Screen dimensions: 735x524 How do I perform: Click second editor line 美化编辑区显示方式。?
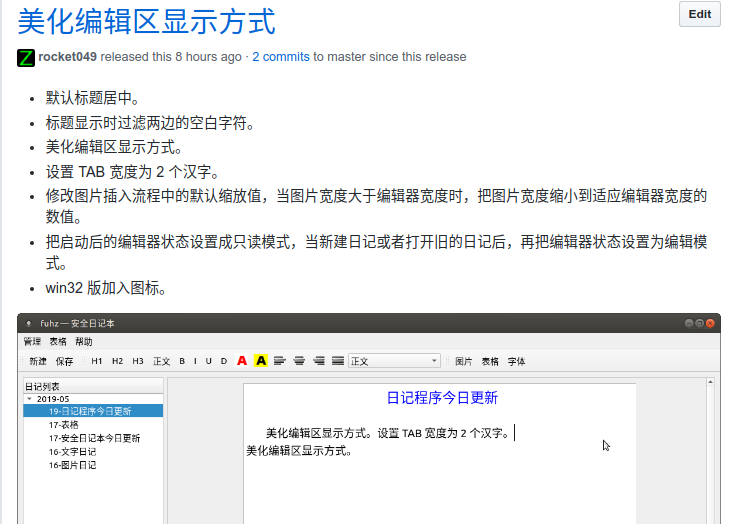(299, 451)
